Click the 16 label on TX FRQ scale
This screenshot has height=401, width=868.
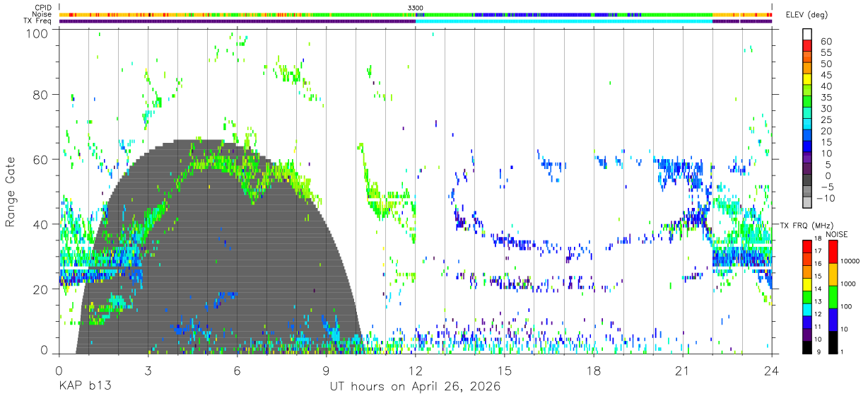tap(819, 264)
